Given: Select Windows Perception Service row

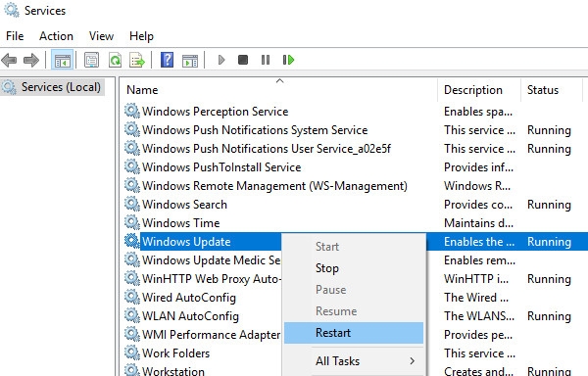Looking at the screenshot, I should (x=215, y=112).
